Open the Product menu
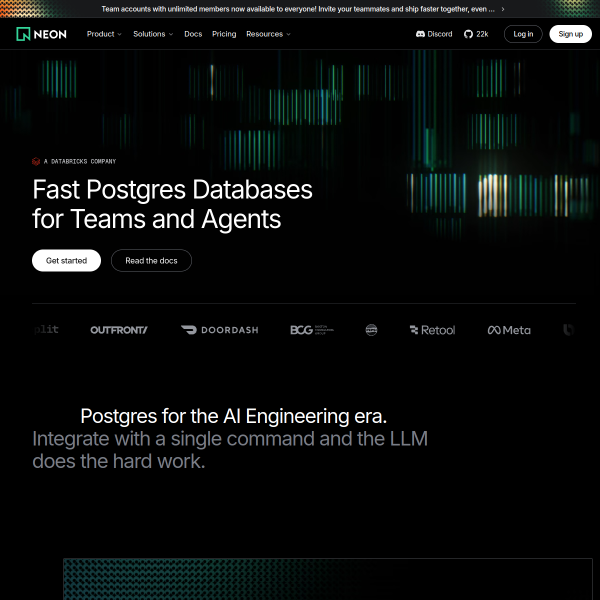 pos(104,34)
